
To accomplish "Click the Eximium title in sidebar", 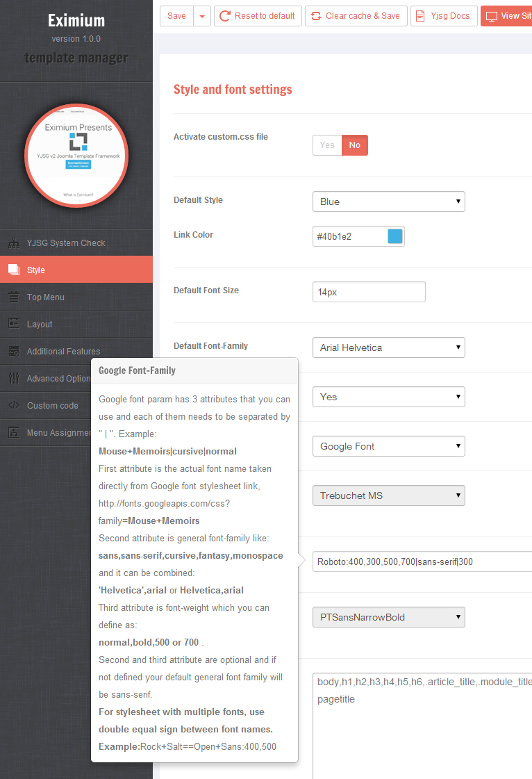I will coord(76,20).
